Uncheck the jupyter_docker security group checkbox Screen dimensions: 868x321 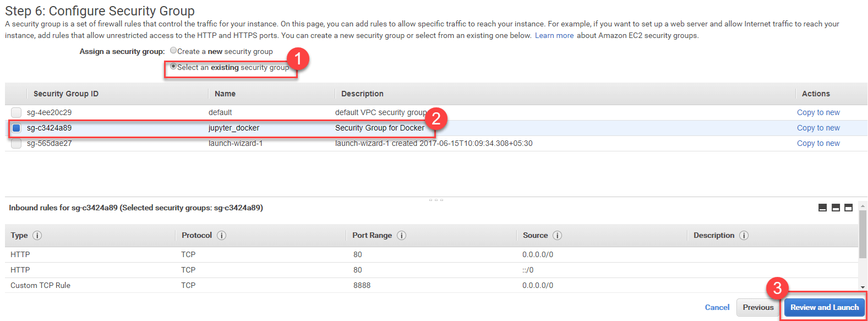click(17, 128)
